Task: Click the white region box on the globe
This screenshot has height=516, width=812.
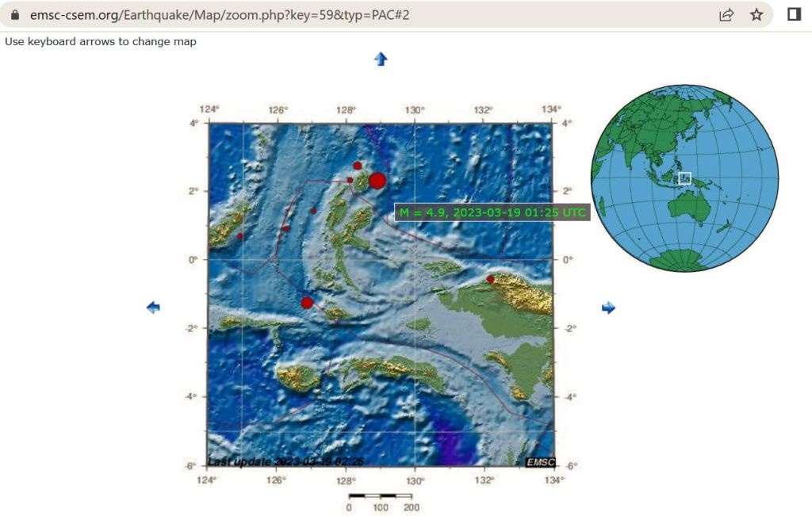Action: tap(685, 178)
